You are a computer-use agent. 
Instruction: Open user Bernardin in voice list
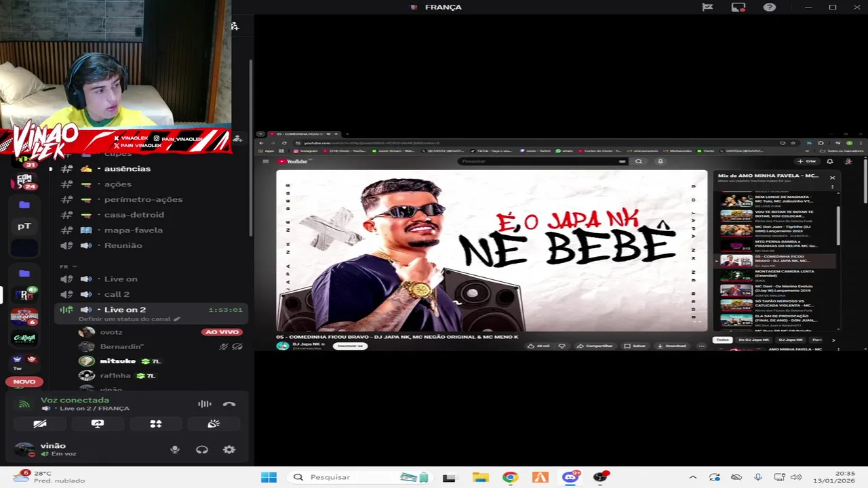pyautogui.click(x=122, y=346)
